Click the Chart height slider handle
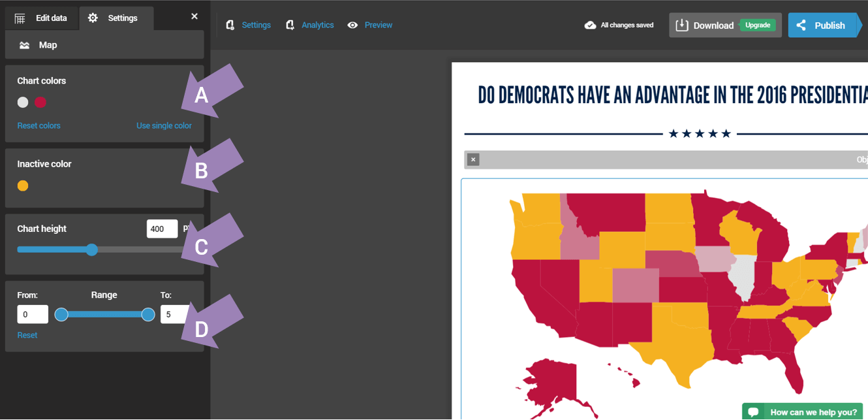868x420 pixels. (x=92, y=250)
